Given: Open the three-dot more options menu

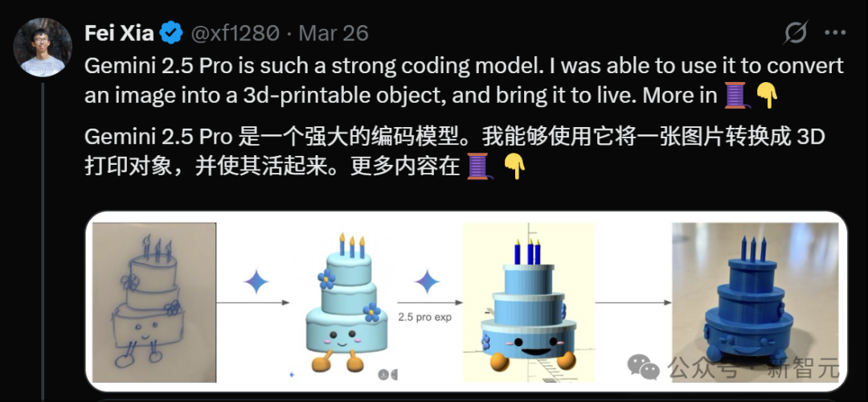Looking at the screenshot, I should point(835,33).
